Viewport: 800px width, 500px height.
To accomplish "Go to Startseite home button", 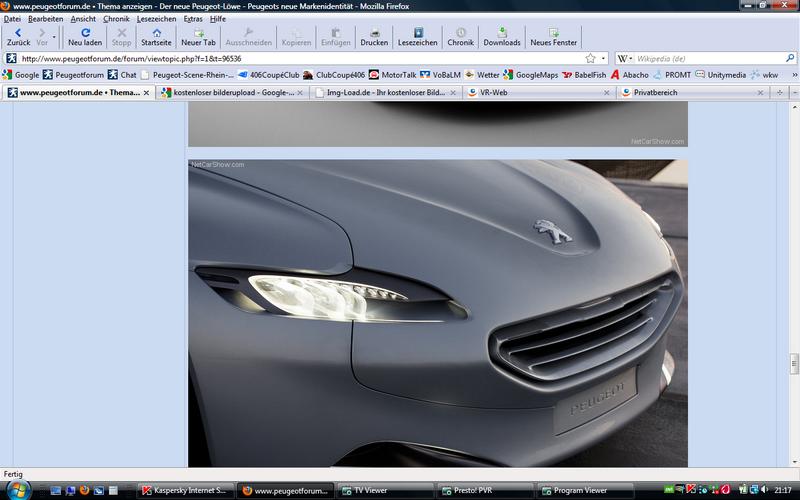I will pyautogui.click(x=156, y=37).
